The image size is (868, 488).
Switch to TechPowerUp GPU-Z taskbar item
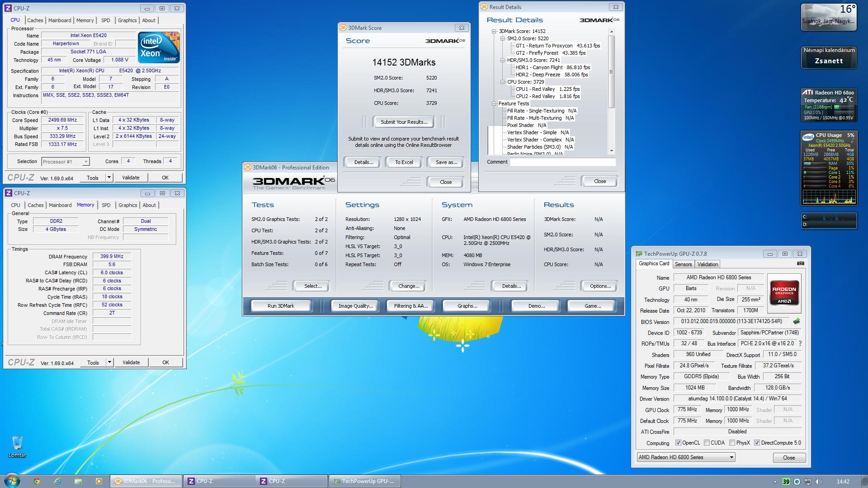tap(365, 481)
